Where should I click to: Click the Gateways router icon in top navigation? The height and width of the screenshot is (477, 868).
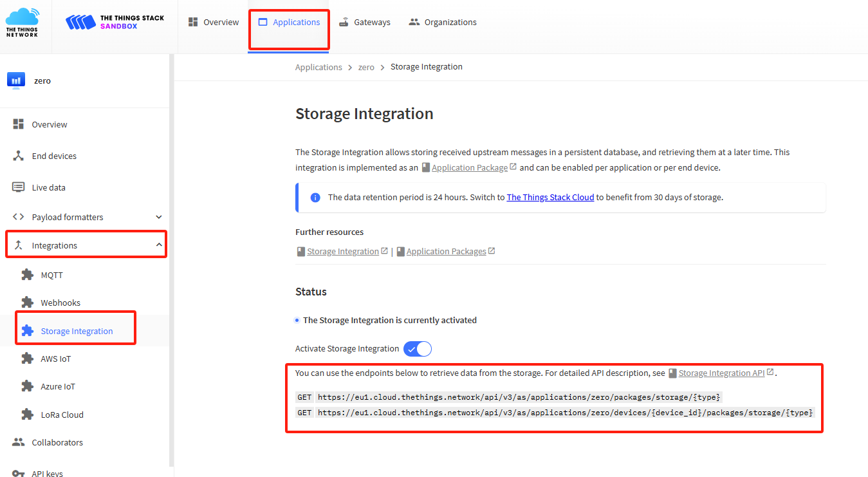(x=344, y=22)
